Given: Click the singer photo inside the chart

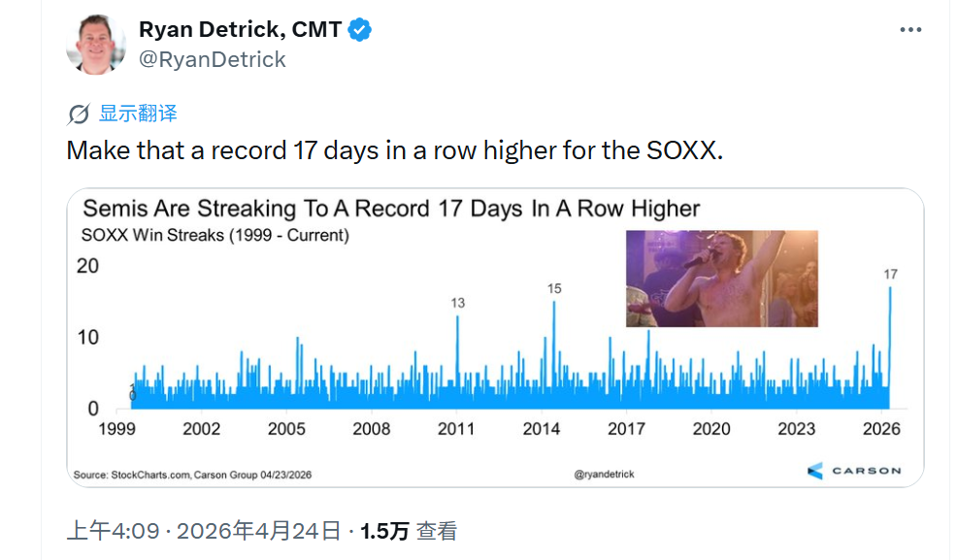Looking at the screenshot, I should click(721, 279).
